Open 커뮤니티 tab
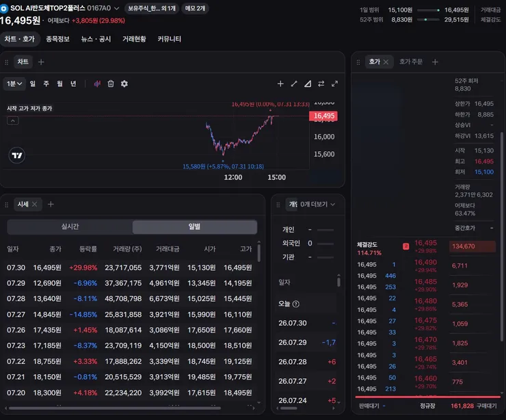 point(169,39)
